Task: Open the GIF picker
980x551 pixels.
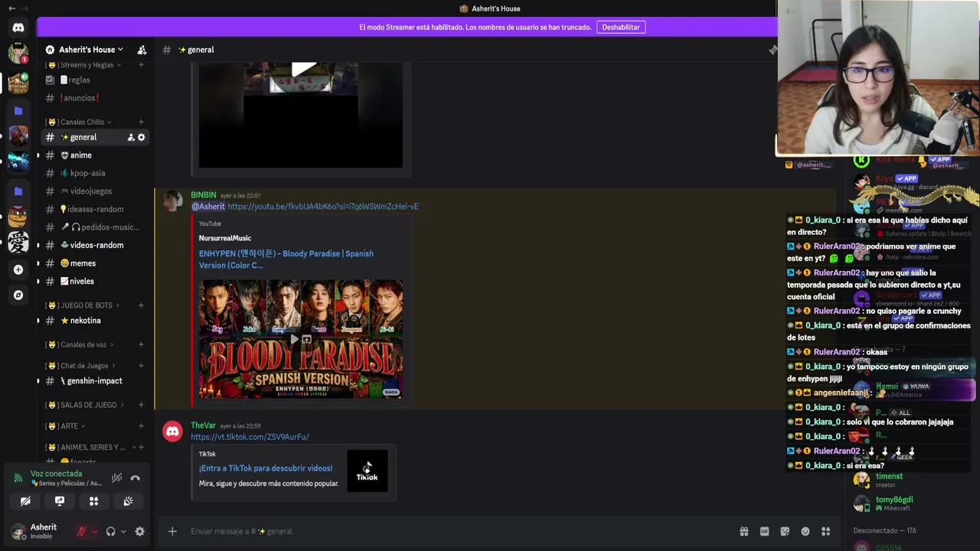Action: tap(764, 531)
